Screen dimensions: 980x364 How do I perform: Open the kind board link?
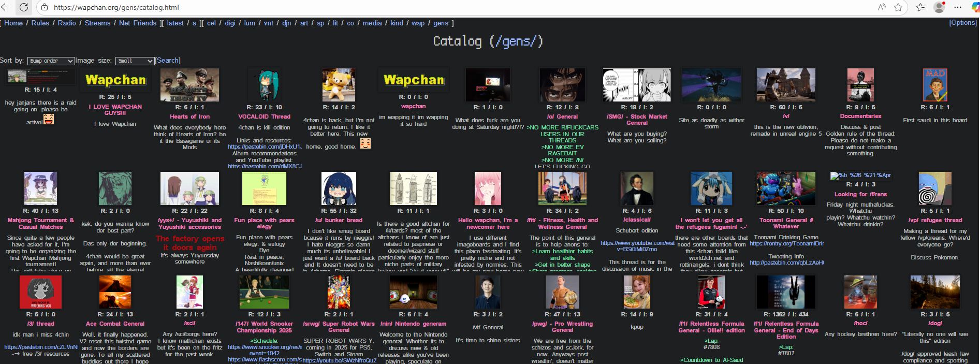[x=397, y=23]
